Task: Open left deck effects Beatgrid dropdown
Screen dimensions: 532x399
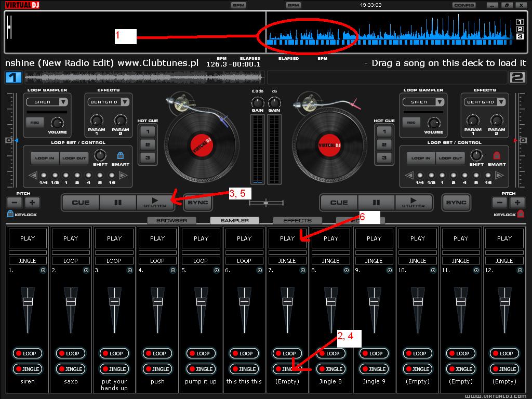Action: pos(109,102)
